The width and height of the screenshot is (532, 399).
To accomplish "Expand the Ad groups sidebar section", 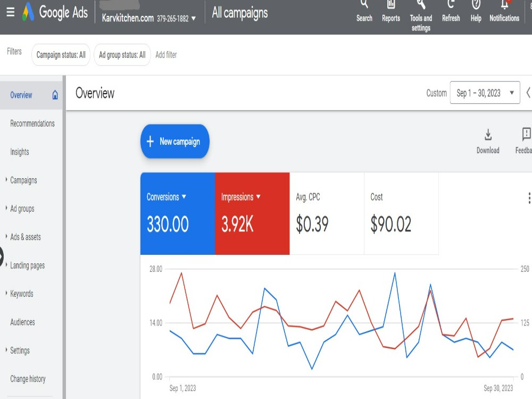I will pos(6,208).
